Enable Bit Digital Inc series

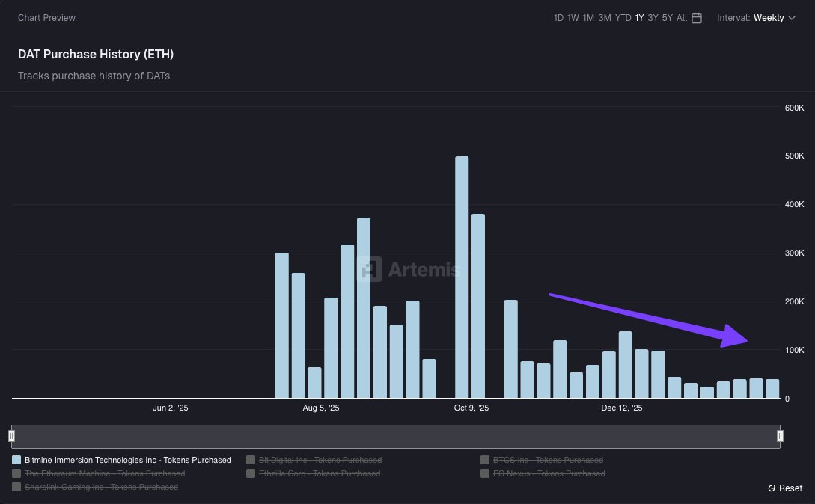(320, 461)
